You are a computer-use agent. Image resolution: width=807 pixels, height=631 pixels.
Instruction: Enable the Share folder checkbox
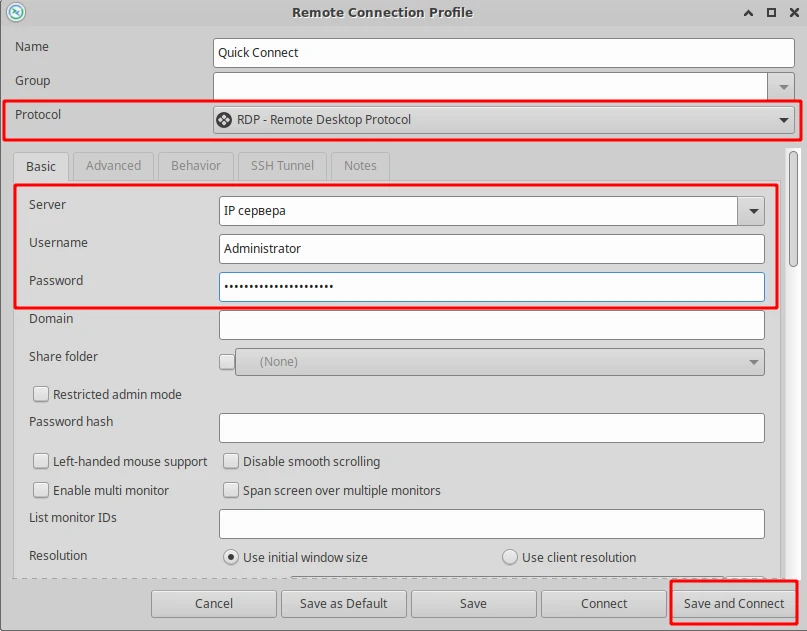[x=227, y=362]
